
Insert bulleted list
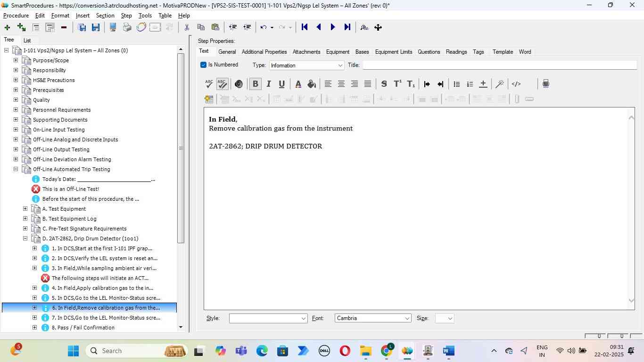[x=456, y=84]
